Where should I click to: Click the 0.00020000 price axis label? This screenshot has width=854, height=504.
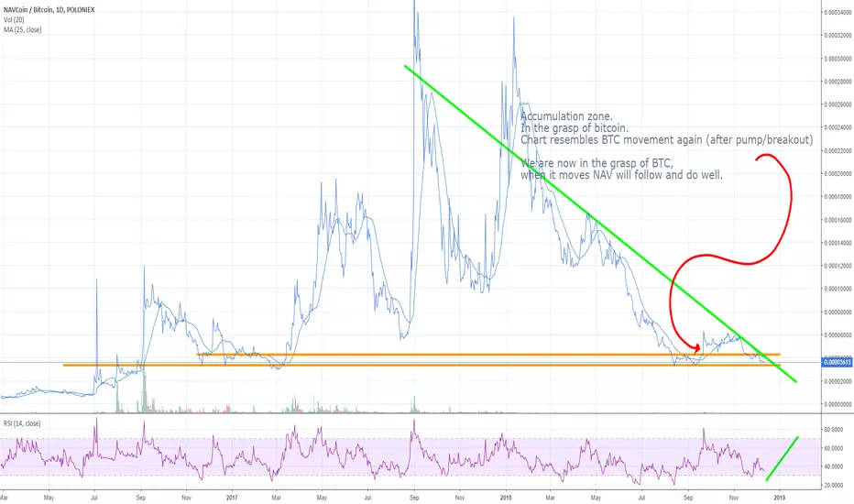(838, 174)
